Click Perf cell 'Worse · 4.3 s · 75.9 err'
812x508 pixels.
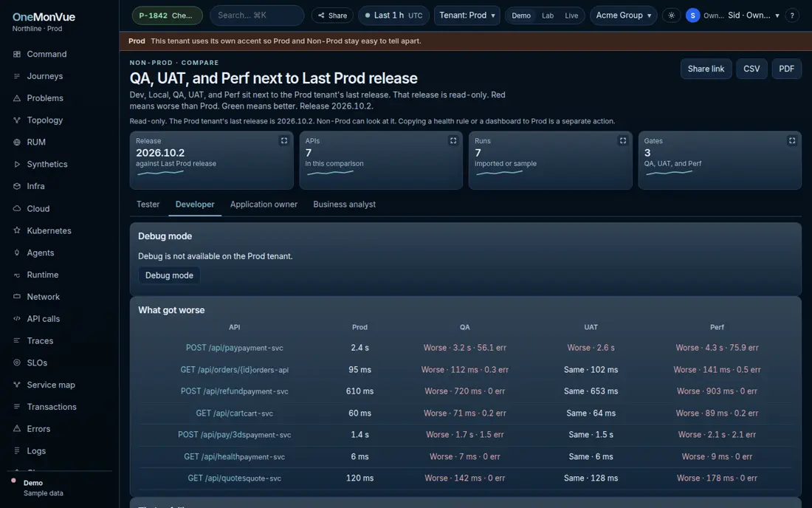click(x=718, y=348)
